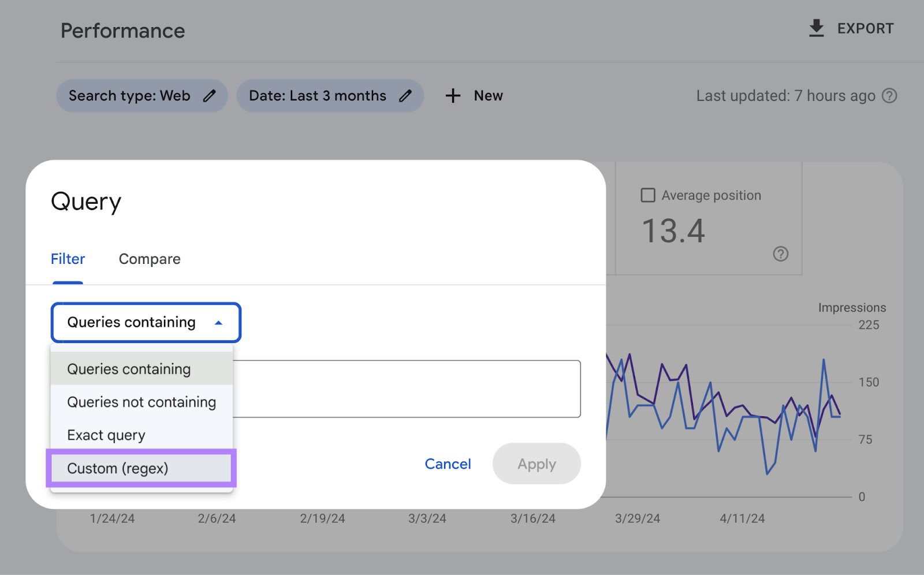Click the pencil icon on Date filter
This screenshot has width=924, height=575.
pos(405,96)
